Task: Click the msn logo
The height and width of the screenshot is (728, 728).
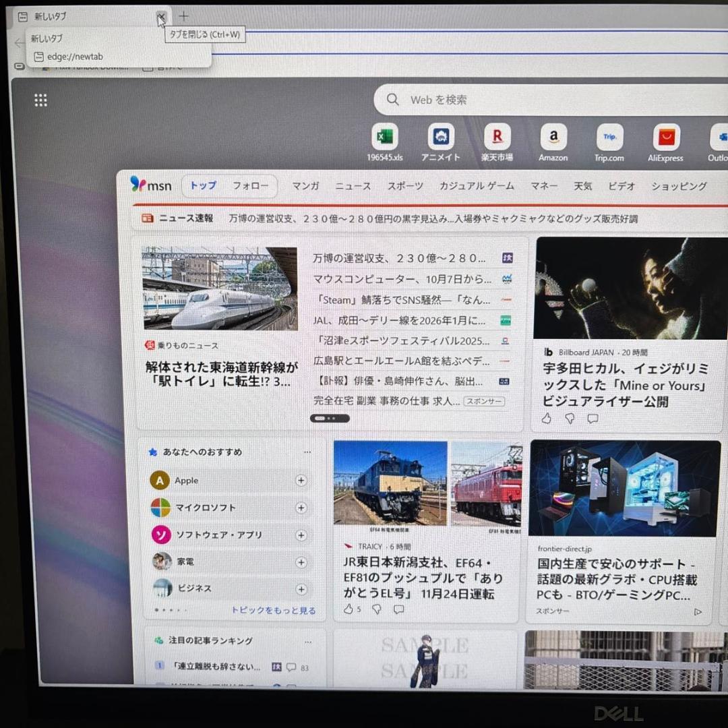Action: point(151,186)
